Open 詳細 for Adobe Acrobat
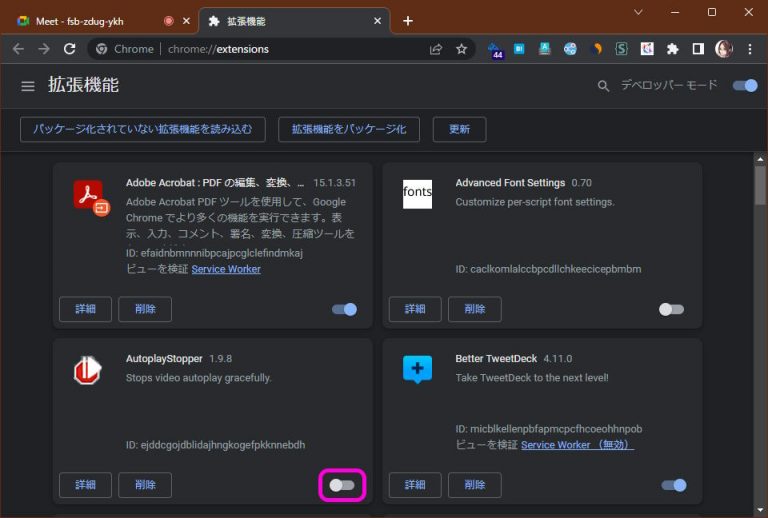The width and height of the screenshot is (768, 518). point(85,309)
